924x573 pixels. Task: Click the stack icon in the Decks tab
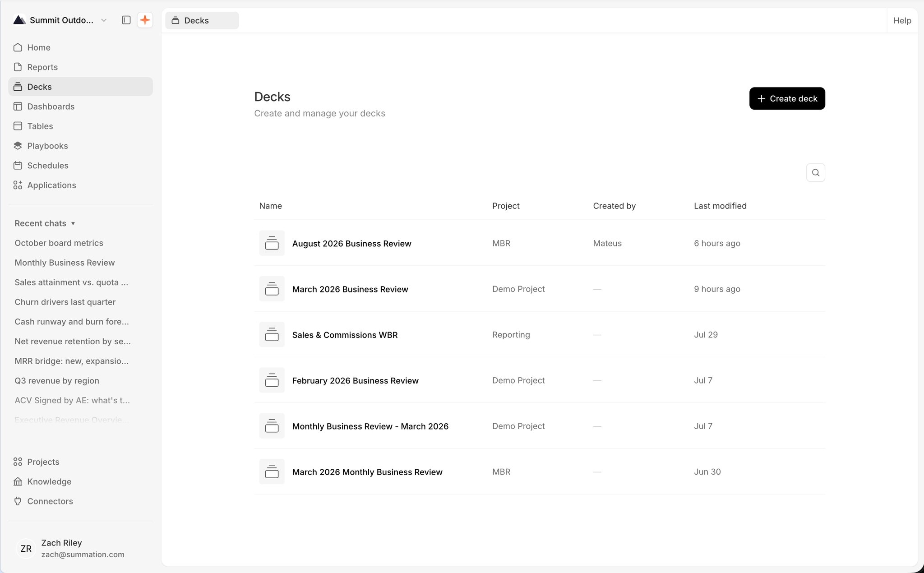[x=176, y=20]
